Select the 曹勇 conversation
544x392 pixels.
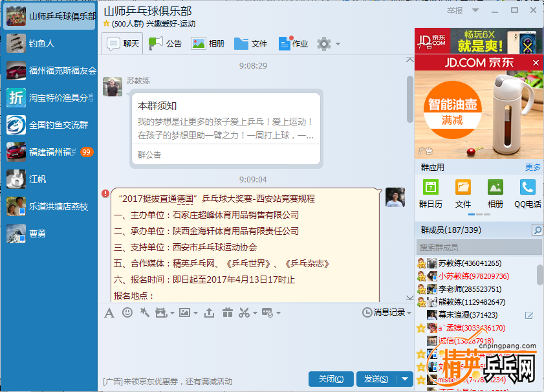click(49, 234)
